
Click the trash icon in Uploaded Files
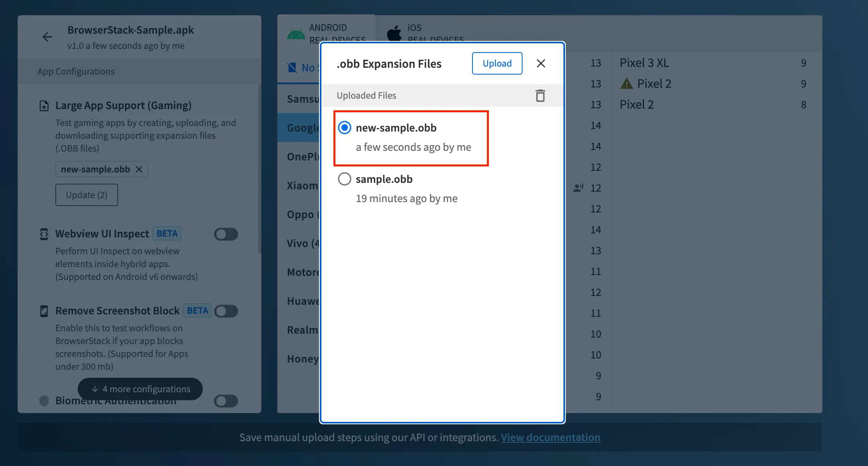click(x=540, y=95)
